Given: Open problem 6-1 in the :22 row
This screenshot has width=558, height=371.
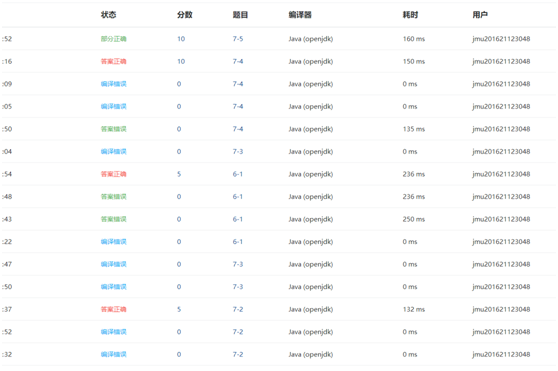Looking at the screenshot, I should (x=238, y=242).
